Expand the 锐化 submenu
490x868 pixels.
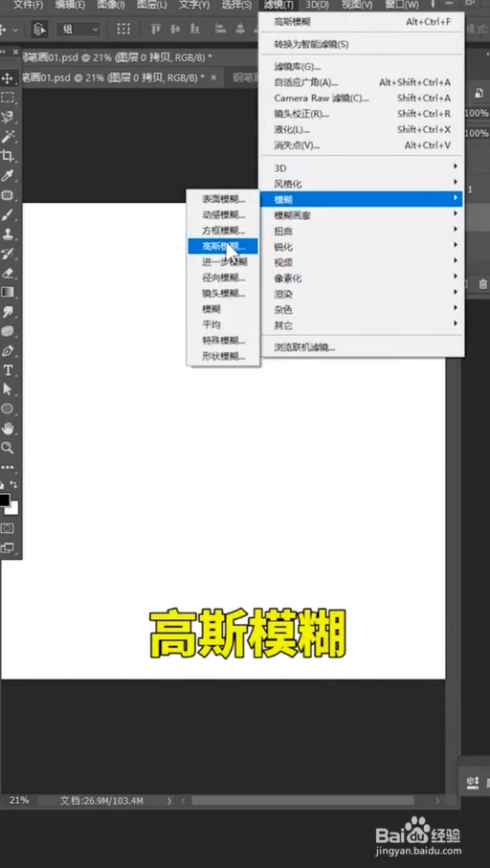362,247
